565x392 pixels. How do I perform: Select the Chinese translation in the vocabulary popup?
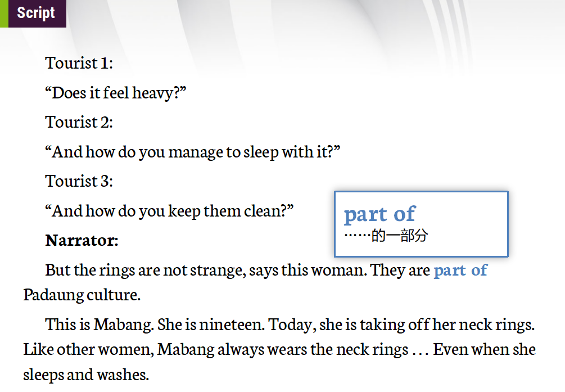[386, 236]
